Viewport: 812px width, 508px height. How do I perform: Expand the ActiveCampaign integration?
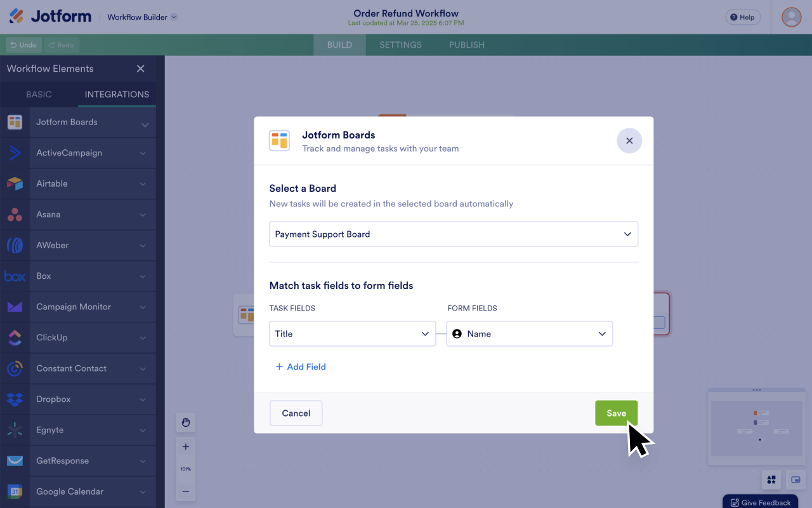click(143, 153)
